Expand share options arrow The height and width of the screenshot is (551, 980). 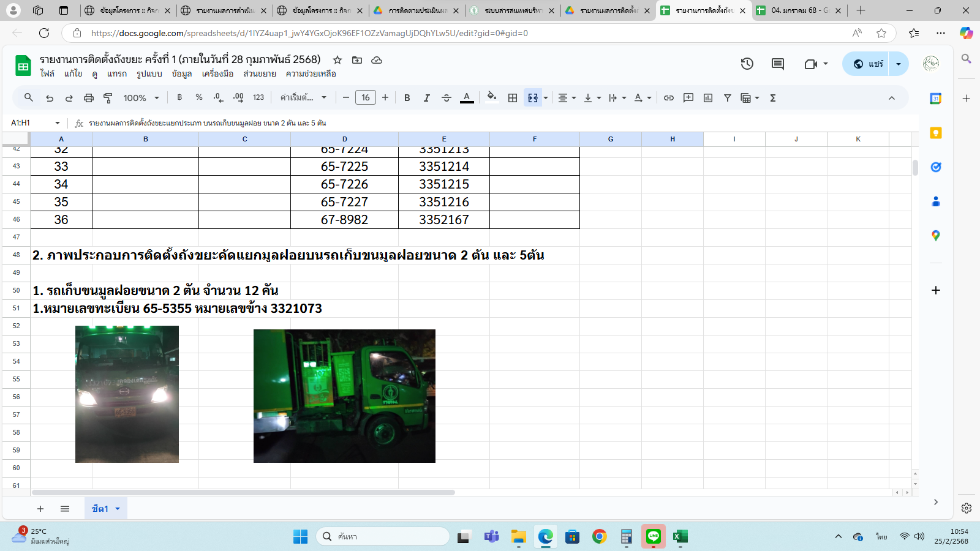pyautogui.click(x=899, y=64)
